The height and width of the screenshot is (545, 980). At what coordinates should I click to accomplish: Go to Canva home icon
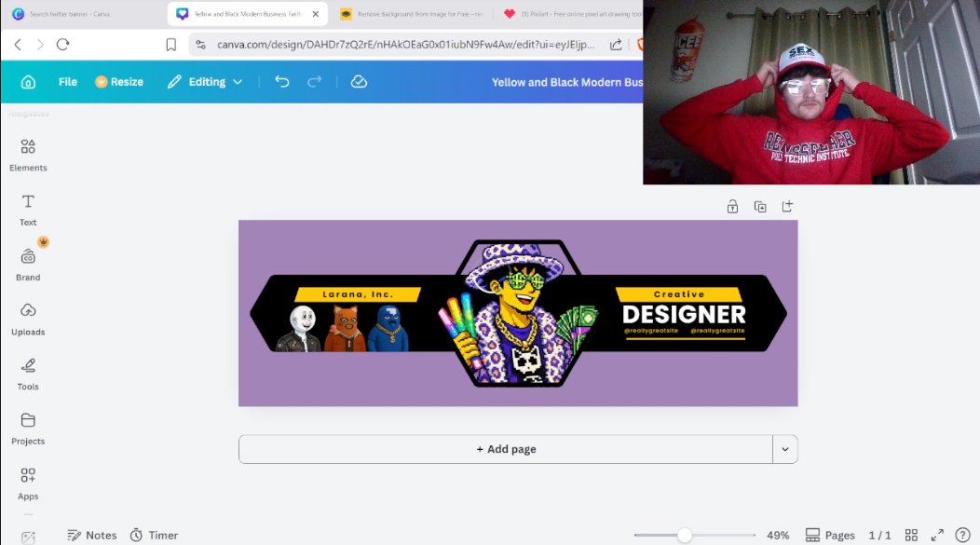coord(28,82)
